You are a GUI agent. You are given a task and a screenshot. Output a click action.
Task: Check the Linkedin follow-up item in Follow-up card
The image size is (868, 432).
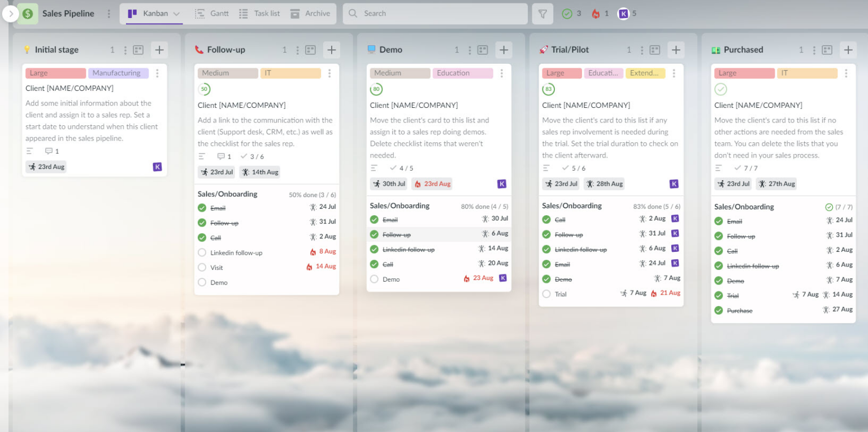pyautogui.click(x=202, y=252)
